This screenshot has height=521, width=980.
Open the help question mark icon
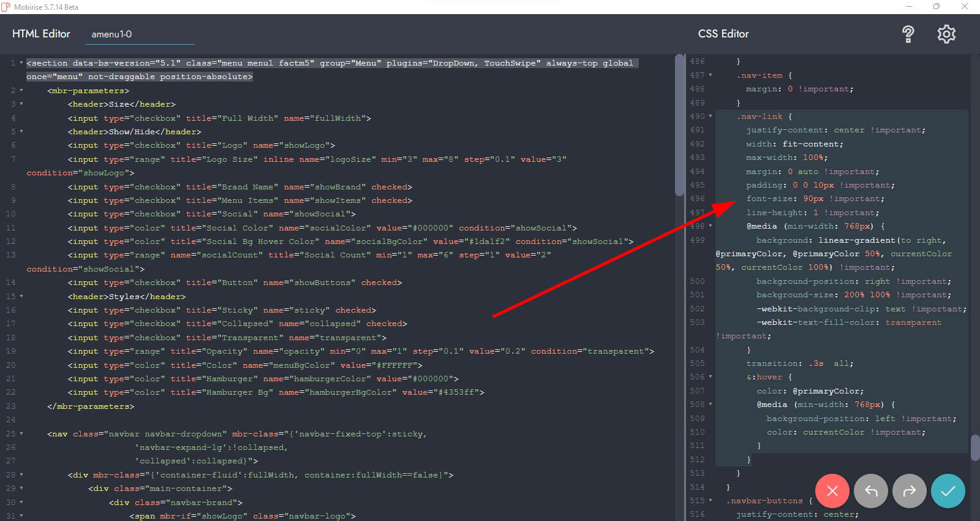coord(908,34)
